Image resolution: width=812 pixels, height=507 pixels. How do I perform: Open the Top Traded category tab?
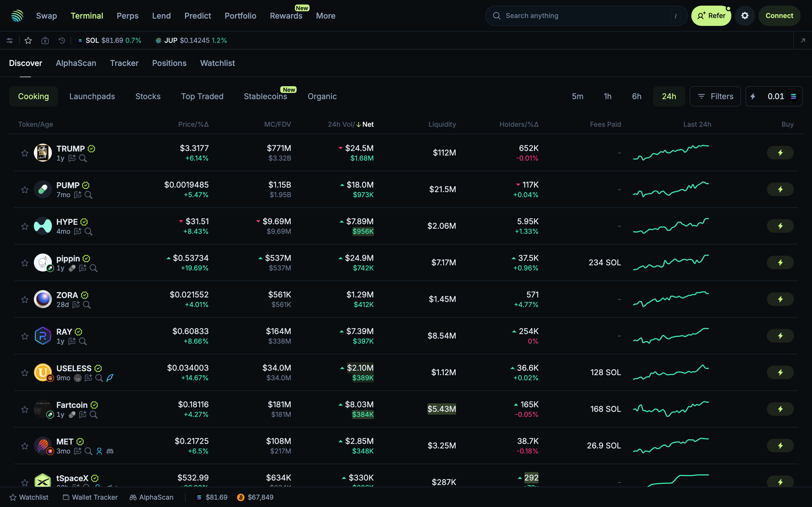pyautogui.click(x=202, y=96)
